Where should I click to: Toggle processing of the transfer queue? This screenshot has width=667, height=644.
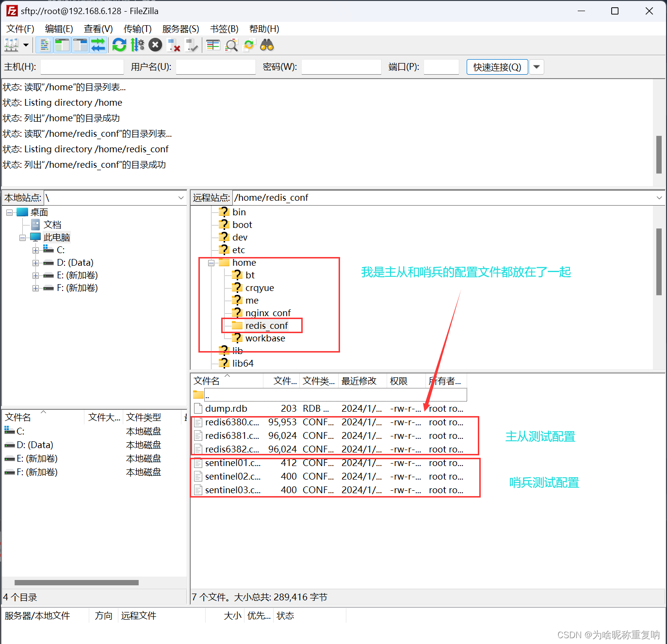click(138, 45)
